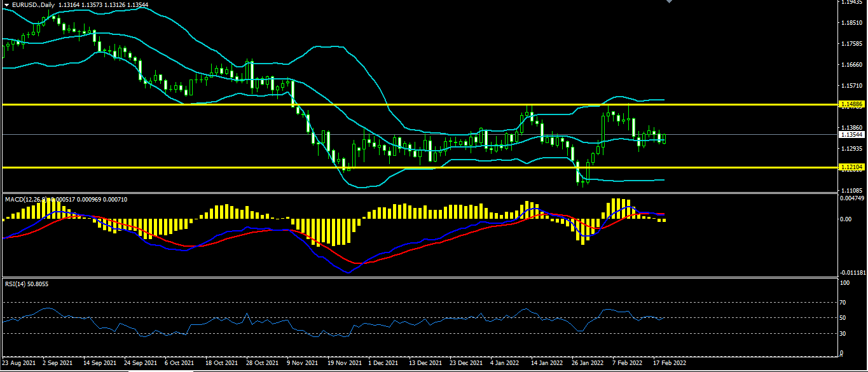Image resolution: width=868 pixels, height=372 pixels.
Task: Click the 26 Jan 2022 date on time axis
Action: pyautogui.click(x=588, y=363)
